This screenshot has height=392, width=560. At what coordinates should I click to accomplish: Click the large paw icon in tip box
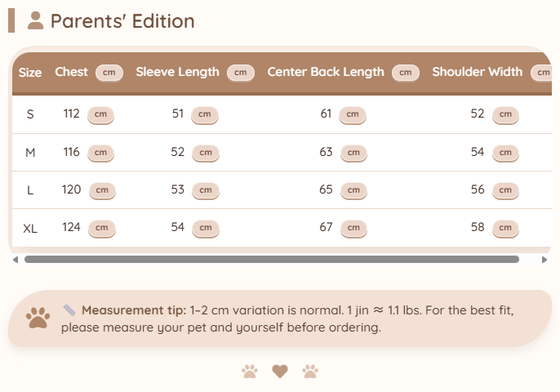(x=38, y=318)
